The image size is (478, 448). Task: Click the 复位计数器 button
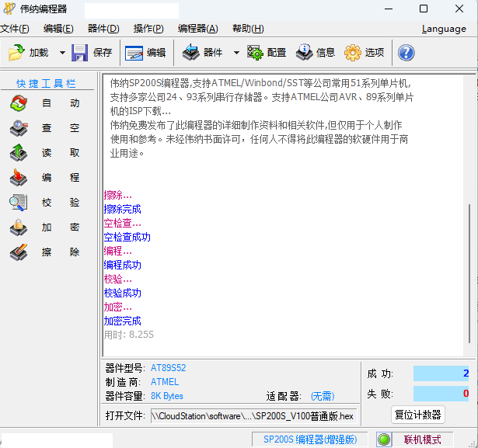pyautogui.click(x=418, y=415)
